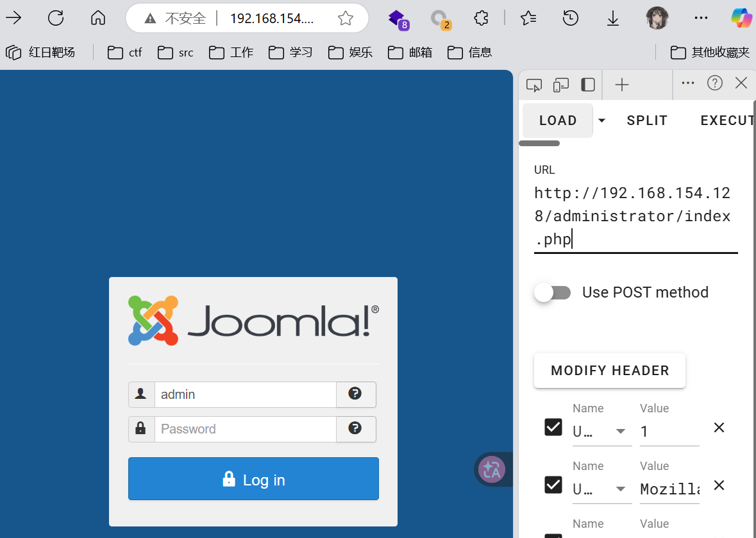Click the EXECUTE button in HackBar
Screen dimensions: 756x538
(x=728, y=121)
